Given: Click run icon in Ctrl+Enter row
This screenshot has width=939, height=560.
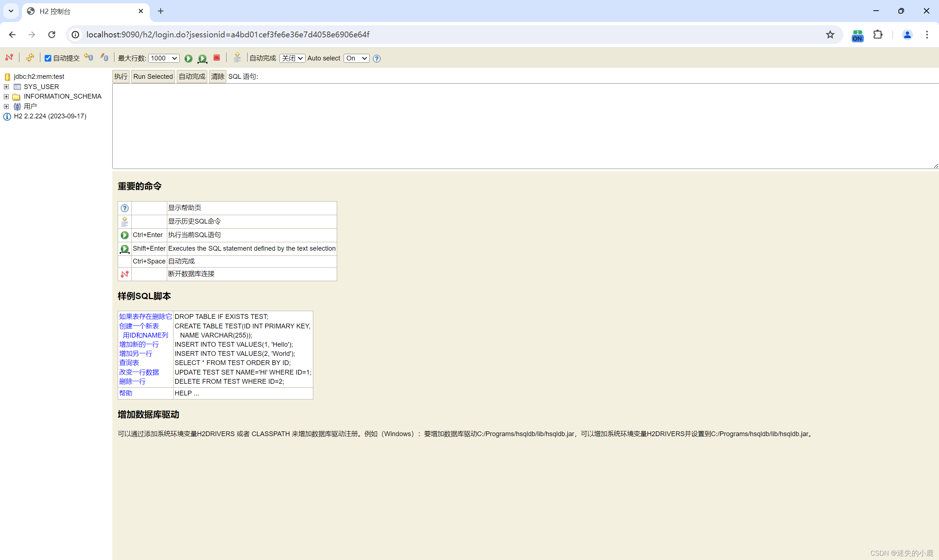Looking at the screenshot, I should [x=125, y=235].
